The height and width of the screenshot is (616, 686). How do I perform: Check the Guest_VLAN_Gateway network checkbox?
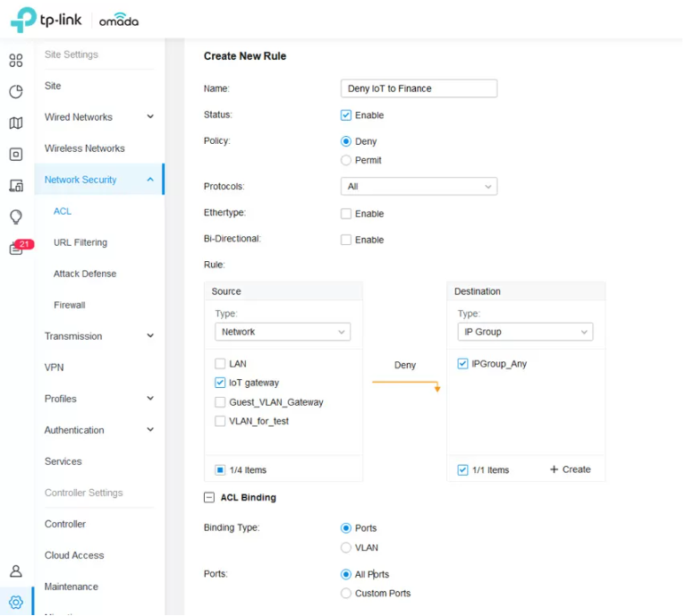pos(221,402)
